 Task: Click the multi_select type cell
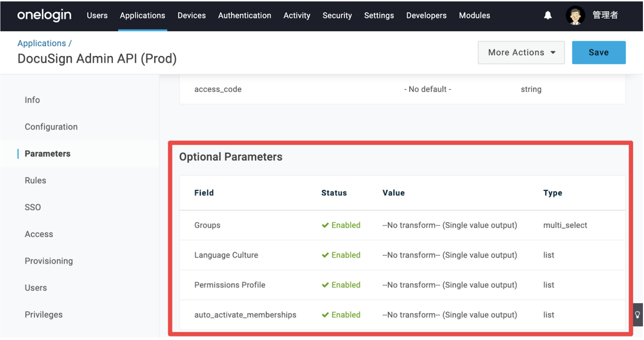coord(565,225)
